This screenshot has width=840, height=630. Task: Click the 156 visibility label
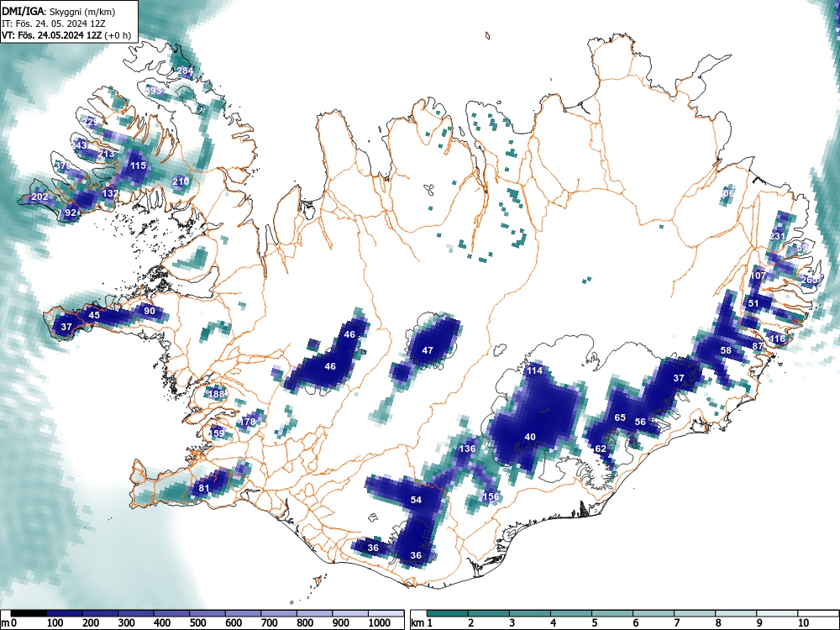(491, 496)
